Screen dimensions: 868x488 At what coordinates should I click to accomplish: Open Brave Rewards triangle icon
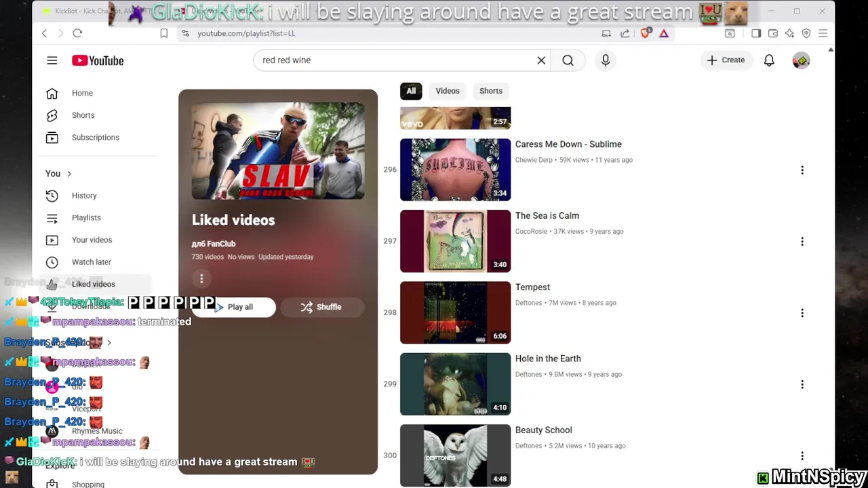(664, 33)
